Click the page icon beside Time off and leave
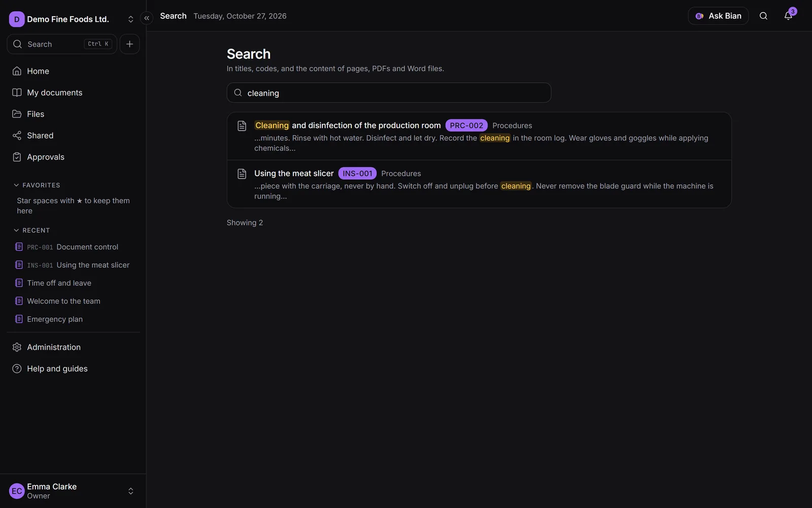The image size is (812, 508). click(x=19, y=283)
